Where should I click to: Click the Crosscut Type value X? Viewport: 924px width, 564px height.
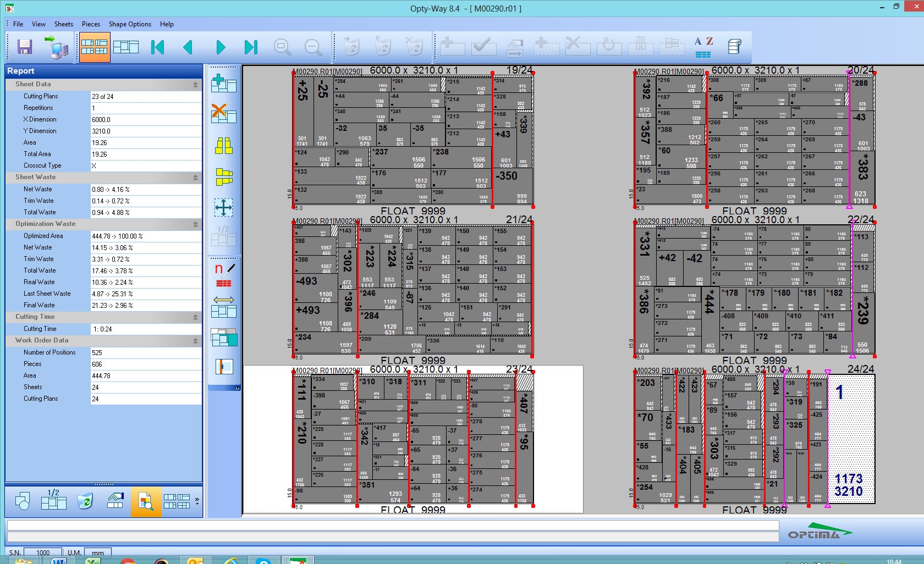pyautogui.click(x=146, y=165)
